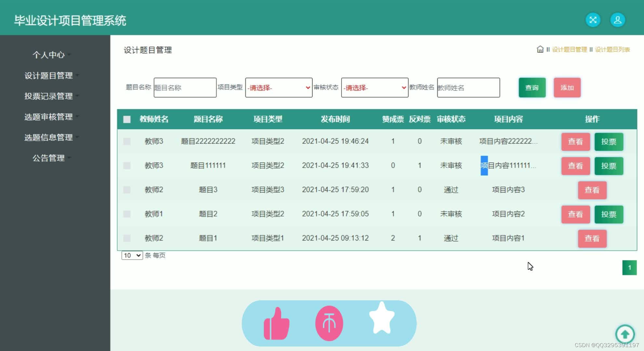Image resolution: width=644 pixels, height=351 pixels.
Task: Open the rows-per-page dropdown showing 10
Action: click(x=132, y=255)
